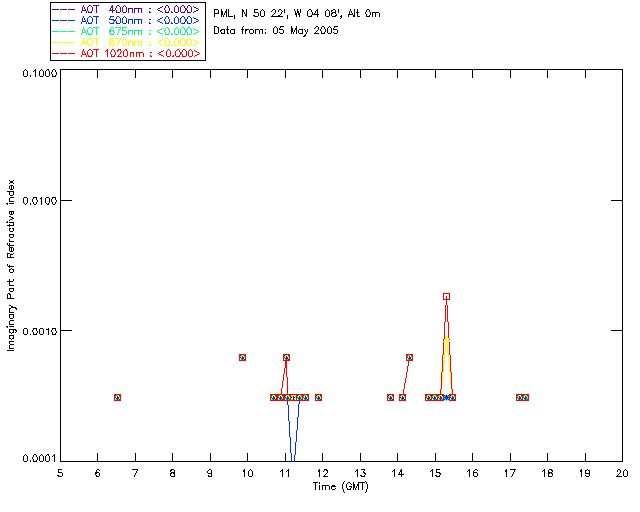Click the yellow peak marker below the red peak
640x512 pixels.
tap(447, 339)
